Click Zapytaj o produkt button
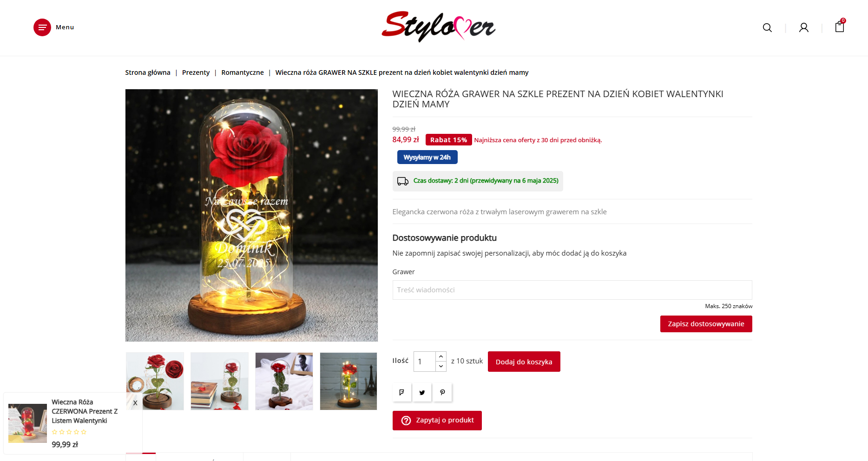This screenshot has width=868, height=461. pos(437,421)
